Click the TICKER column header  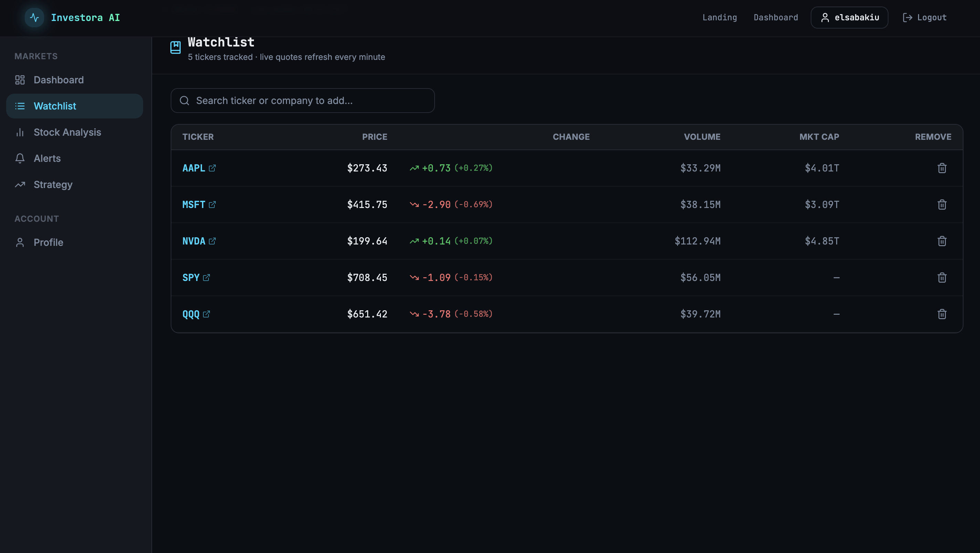point(198,137)
